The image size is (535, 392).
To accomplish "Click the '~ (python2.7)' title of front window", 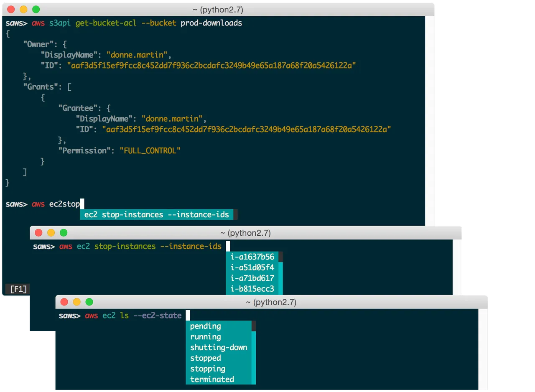I will point(271,302).
